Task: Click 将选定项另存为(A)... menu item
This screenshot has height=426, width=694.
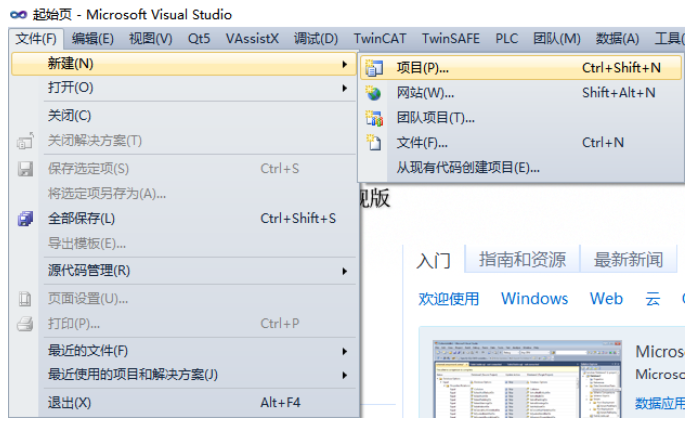Action: pyautogui.click(x=184, y=194)
